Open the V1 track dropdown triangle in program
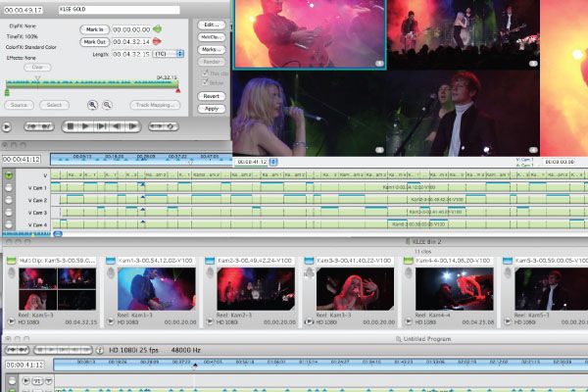The width and height of the screenshot is (588, 392). tap(49, 381)
